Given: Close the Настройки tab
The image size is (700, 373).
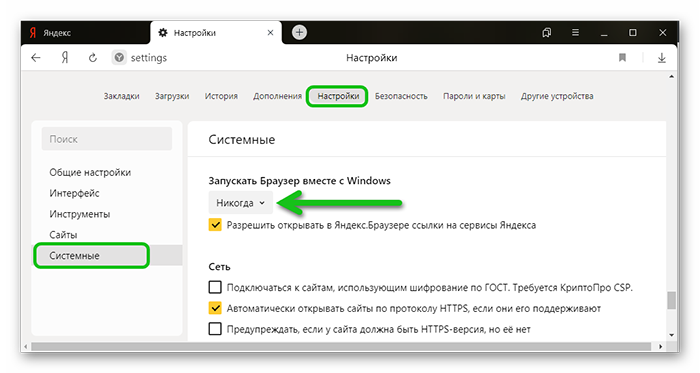Looking at the screenshot, I should pos(270,33).
